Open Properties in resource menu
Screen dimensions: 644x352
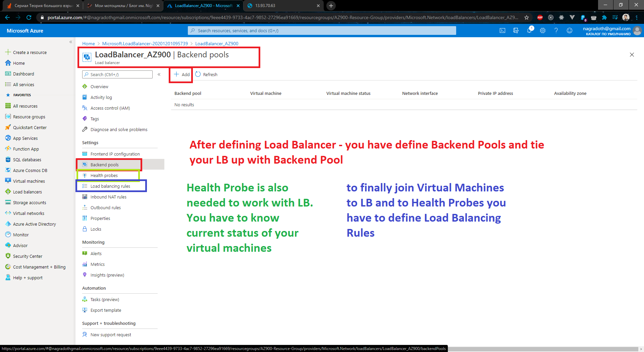point(96,218)
